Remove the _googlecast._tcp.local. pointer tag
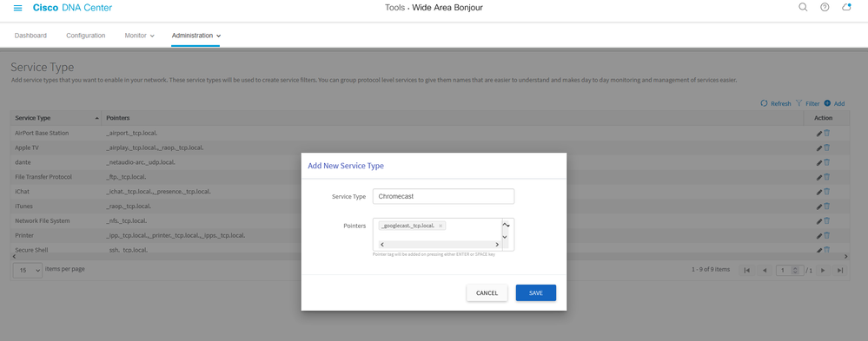 (x=441, y=226)
